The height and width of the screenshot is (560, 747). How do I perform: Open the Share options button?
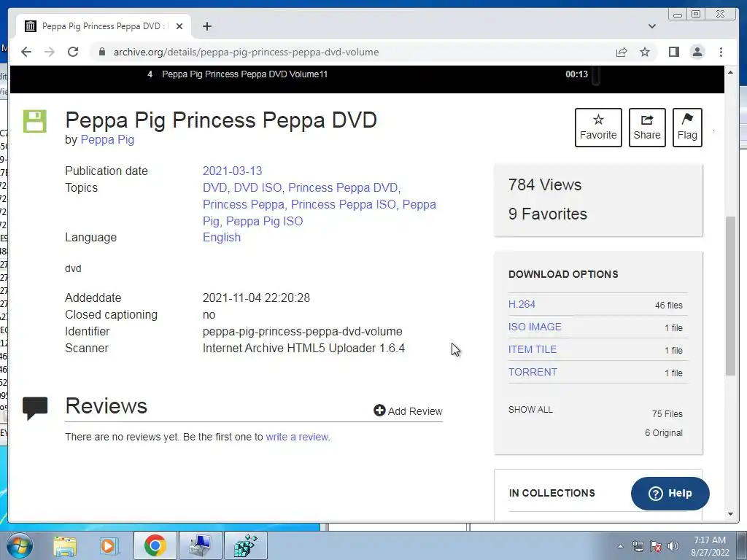coord(647,128)
